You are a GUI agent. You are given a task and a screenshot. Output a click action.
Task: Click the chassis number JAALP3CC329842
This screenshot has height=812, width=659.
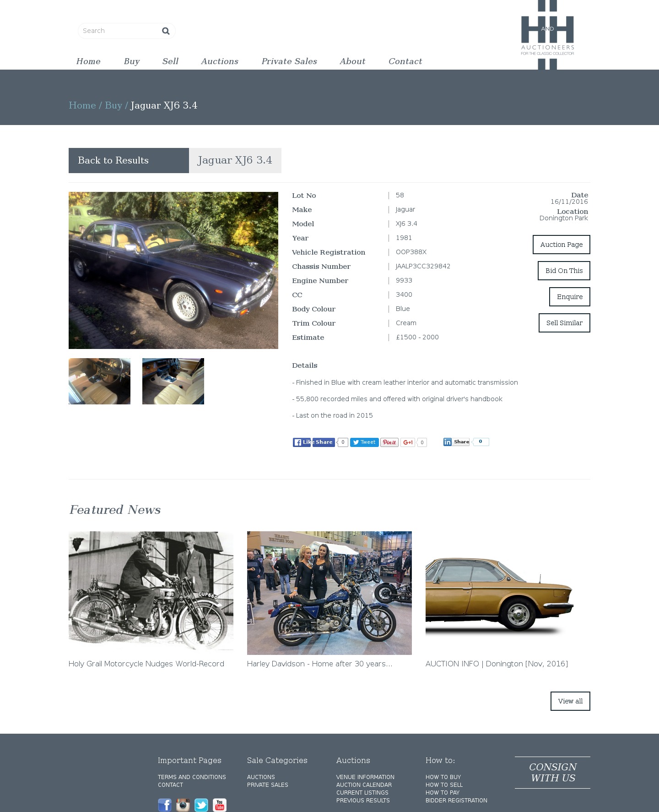coord(423,266)
